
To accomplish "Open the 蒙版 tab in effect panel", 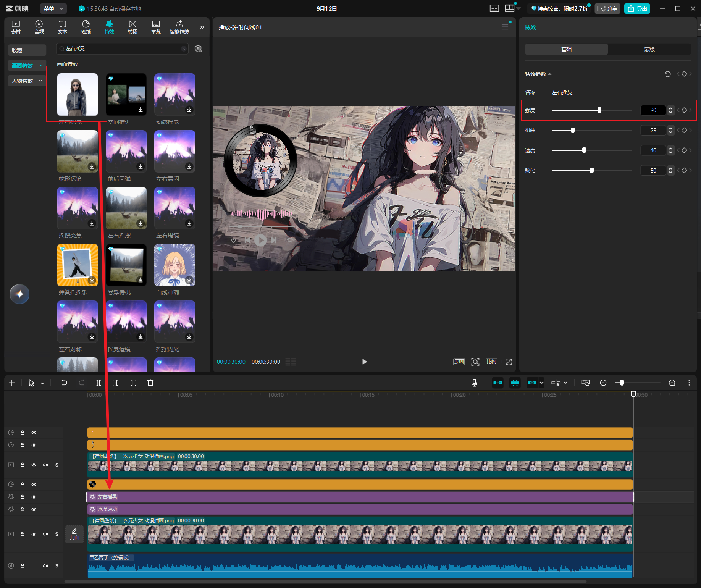I will click(x=649, y=49).
